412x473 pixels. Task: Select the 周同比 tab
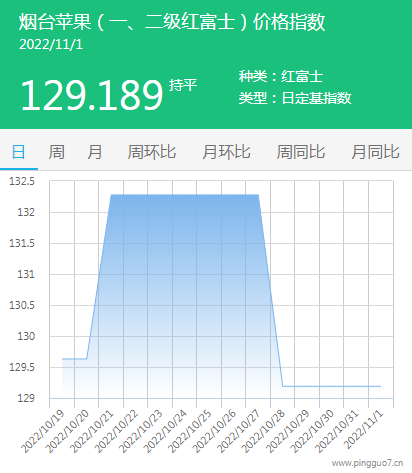point(301,152)
